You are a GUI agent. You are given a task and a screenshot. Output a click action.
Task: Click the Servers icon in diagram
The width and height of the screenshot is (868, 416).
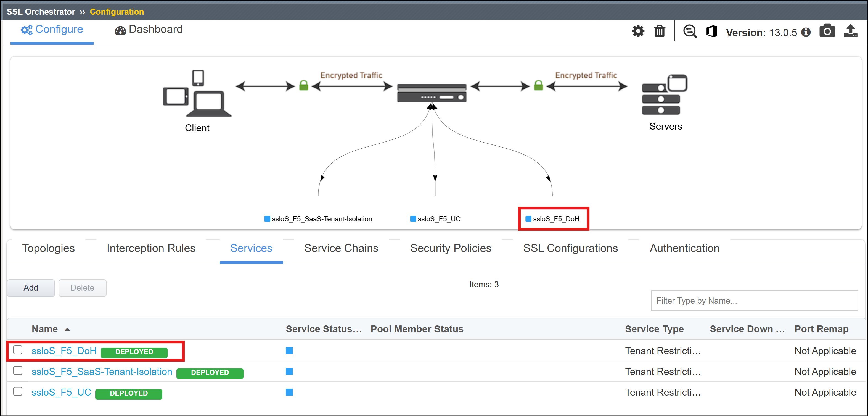pyautogui.click(x=665, y=94)
